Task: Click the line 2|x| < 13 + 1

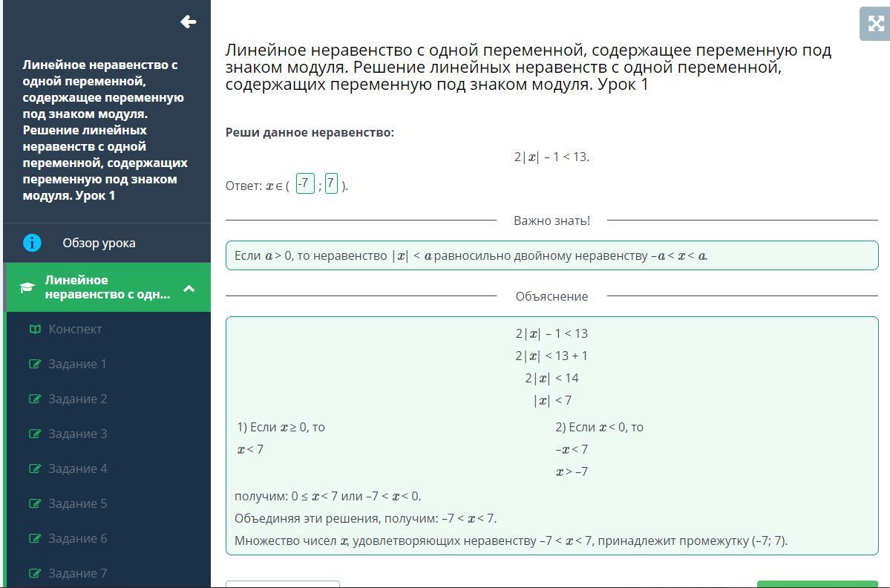Action: point(552,356)
